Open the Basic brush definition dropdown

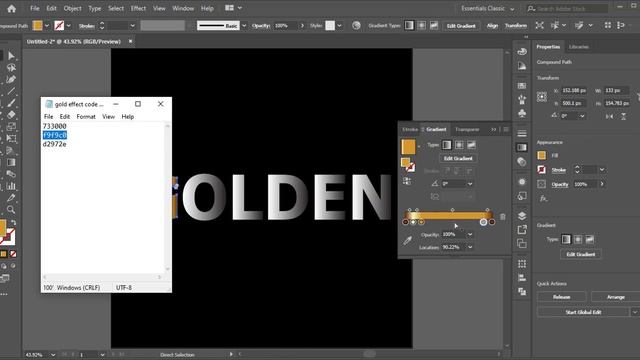[x=244, y=25]
